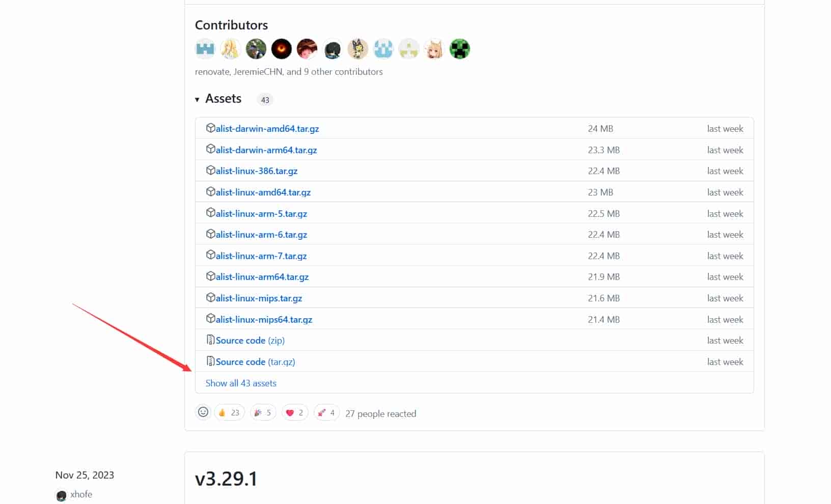Screen dimensions: 831x504
Task: Click the package icon beside alist-linux-386.tar.gz
Action: [210, 170]
